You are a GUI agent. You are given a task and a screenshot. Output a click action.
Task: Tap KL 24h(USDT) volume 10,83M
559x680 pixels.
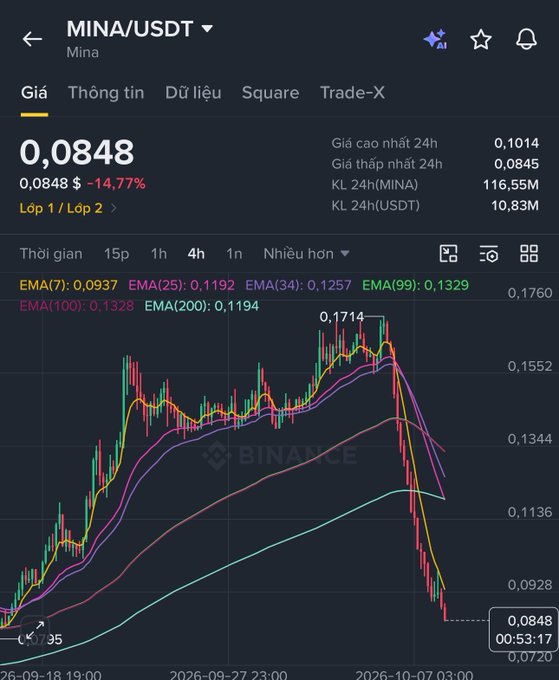[x=515, y=206]
